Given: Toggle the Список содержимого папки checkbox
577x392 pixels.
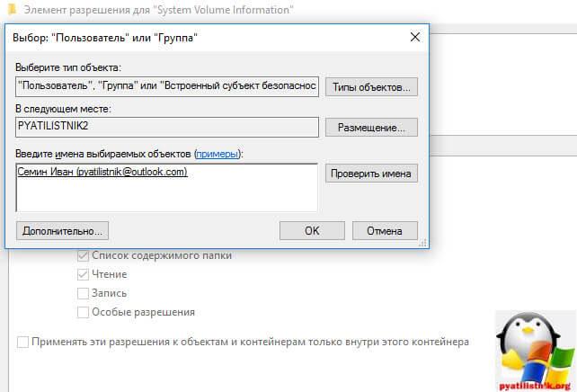Looking at the screenshot, I should point(84,255).
